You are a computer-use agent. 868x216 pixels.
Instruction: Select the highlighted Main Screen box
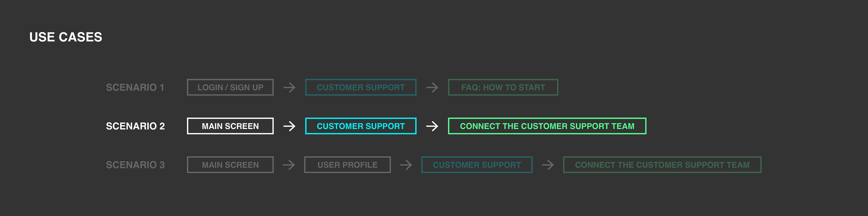230,126
